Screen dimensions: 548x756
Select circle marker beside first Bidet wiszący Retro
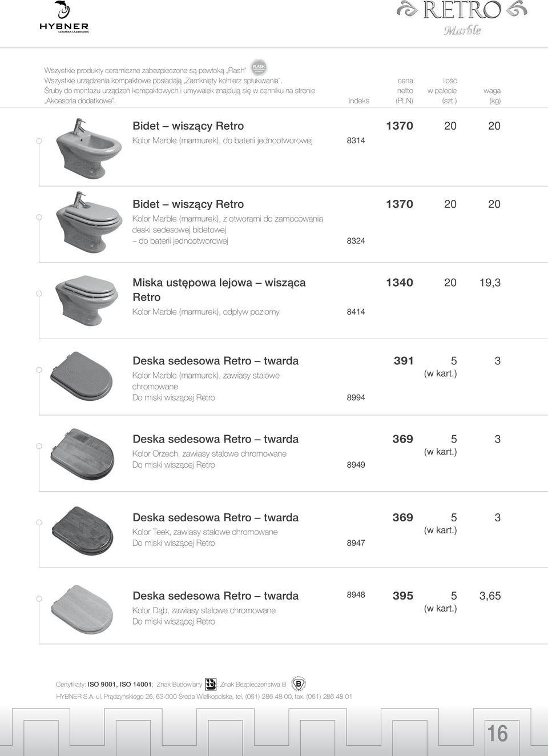39,140
